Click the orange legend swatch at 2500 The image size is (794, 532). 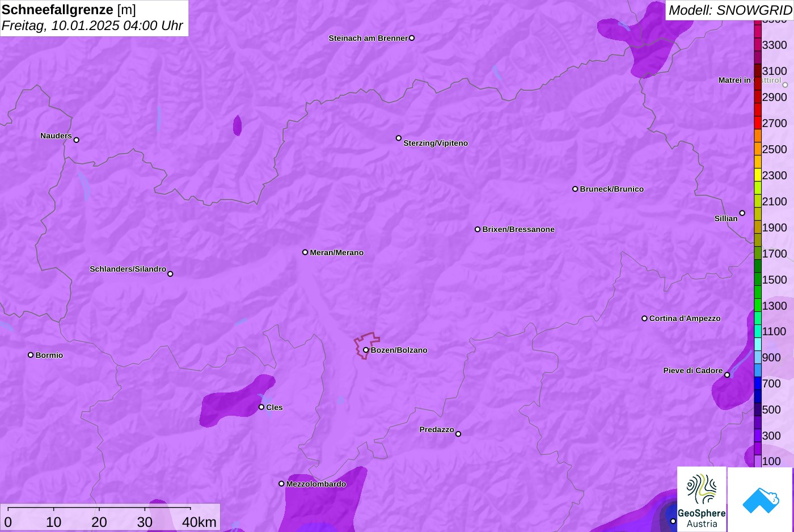[x=758, y=149]
